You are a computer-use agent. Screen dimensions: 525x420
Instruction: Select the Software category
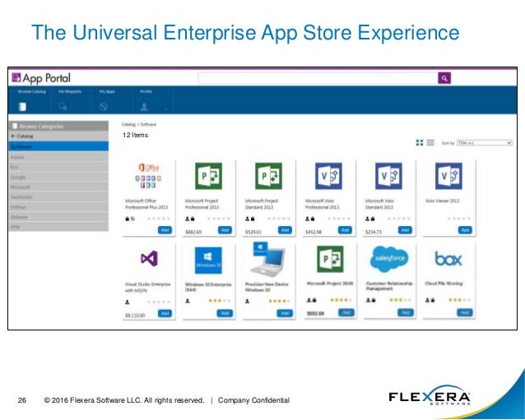pos(58,146)
